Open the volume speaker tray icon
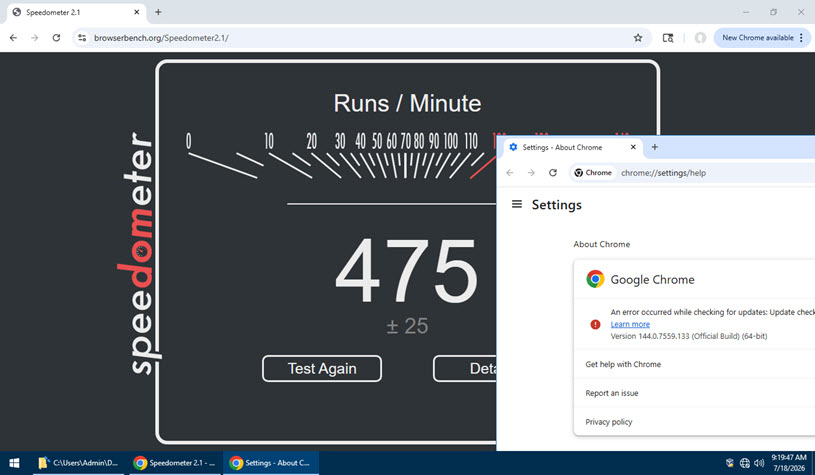The image size is (815, 475). (759, 463)
